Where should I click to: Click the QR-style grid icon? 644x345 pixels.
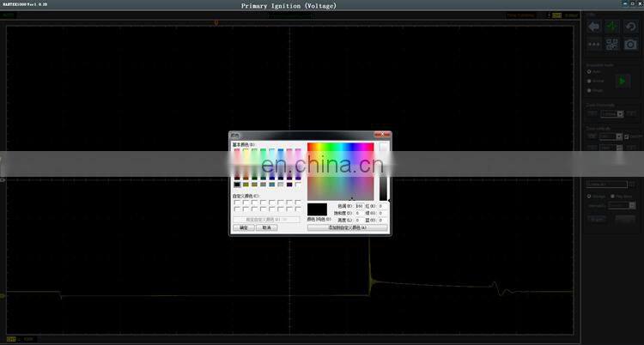click(612, 44)
